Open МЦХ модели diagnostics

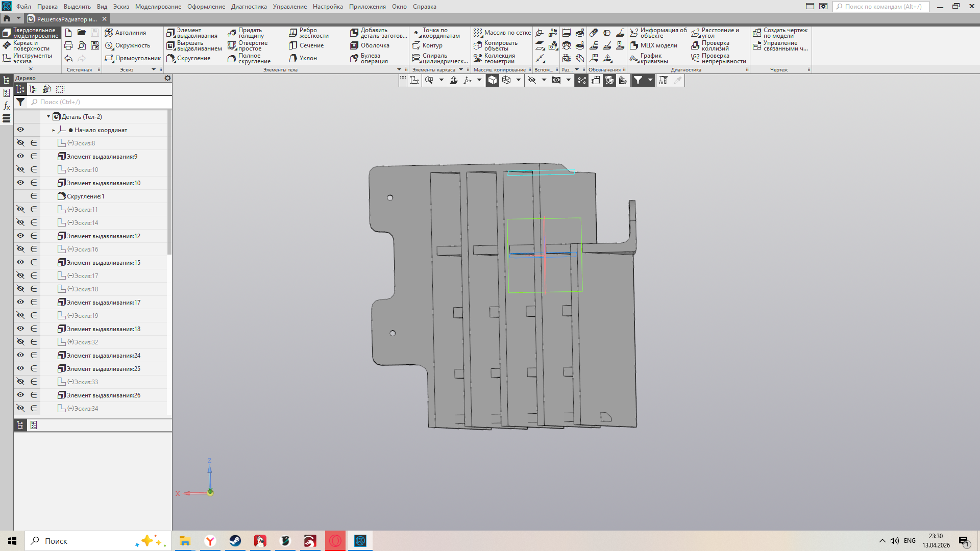(654, 45)
